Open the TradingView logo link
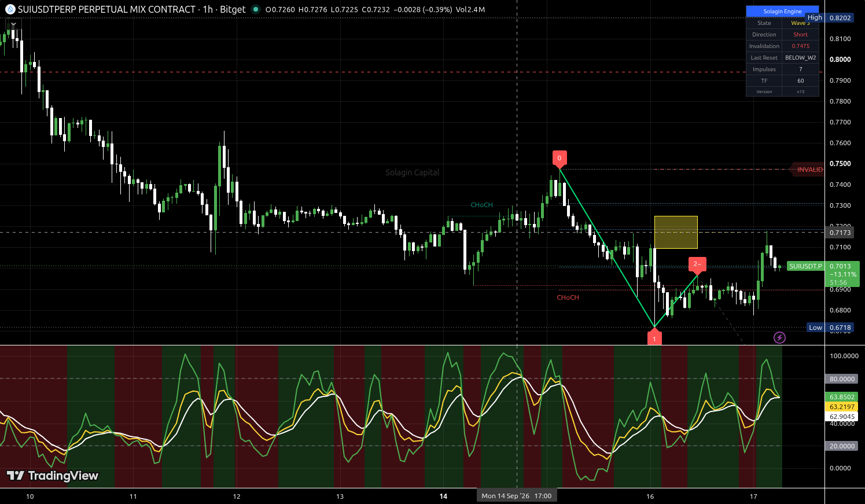The width and height of the screenshot is (865, 504). pos(53,476)
